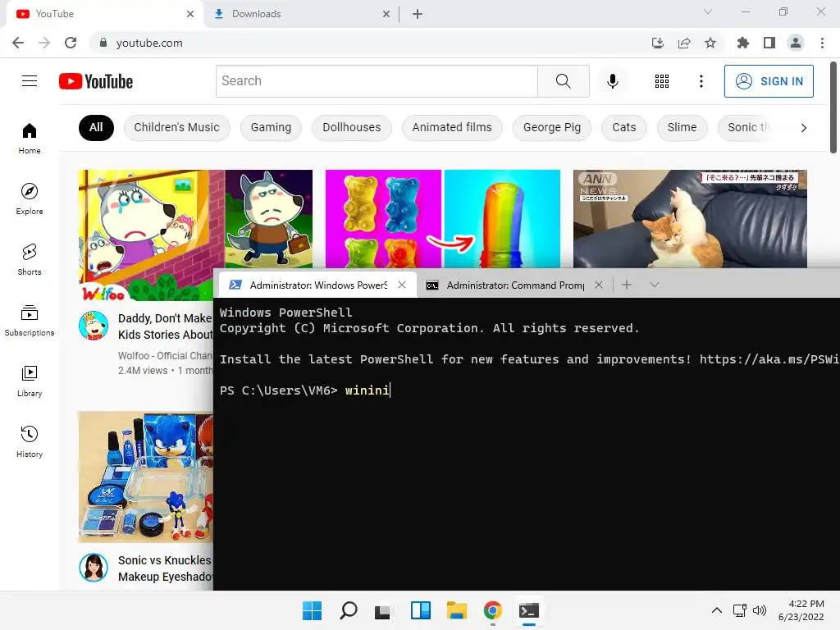Focus the YouTube Search field
840x630 pixels.
[x=377, y=81]
